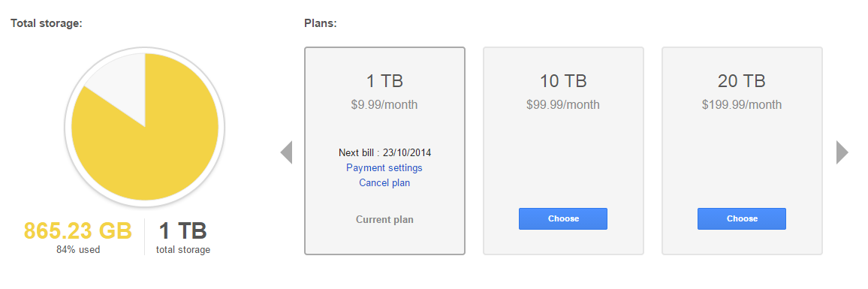Show previous plans with the left arrow
Viewport: 868px width, 289px height.
click(286, 152)
